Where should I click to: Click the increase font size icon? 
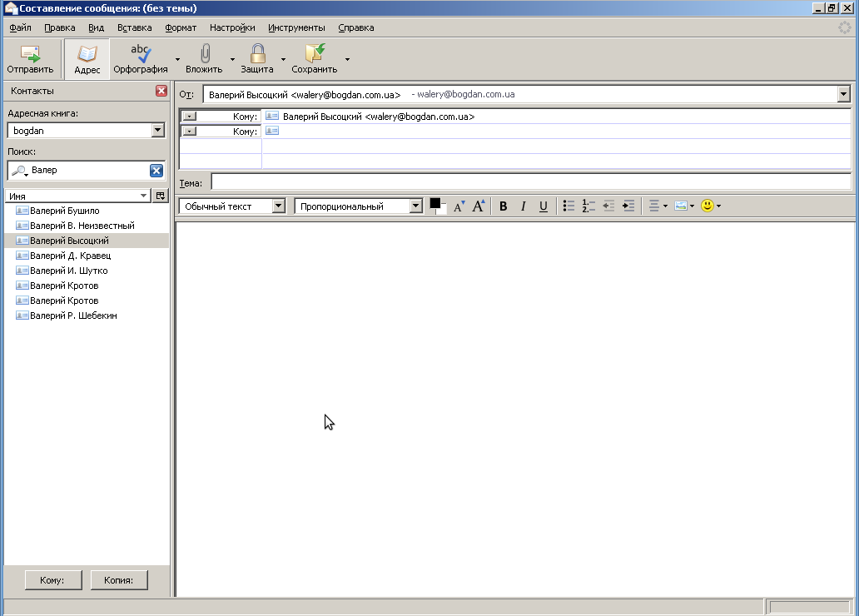[x=479, y=206]
